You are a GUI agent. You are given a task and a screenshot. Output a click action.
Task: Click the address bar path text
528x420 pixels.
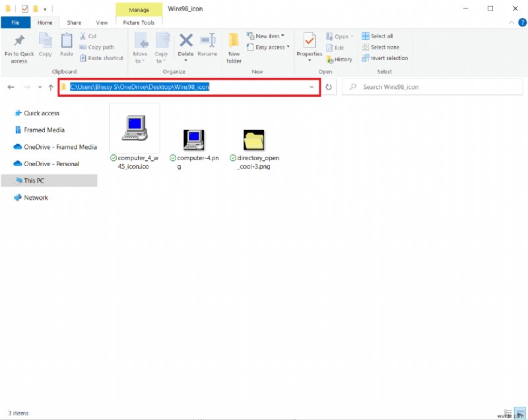139,87
